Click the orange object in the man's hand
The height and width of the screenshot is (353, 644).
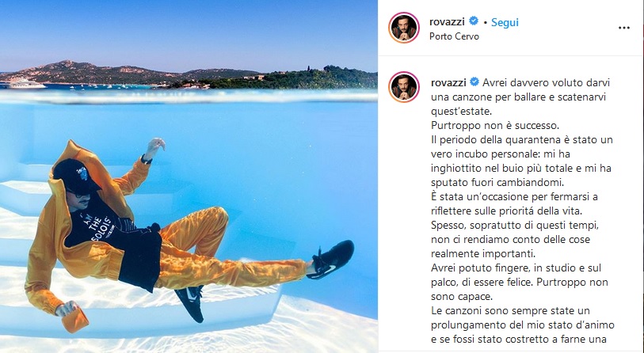pos(75,319)
